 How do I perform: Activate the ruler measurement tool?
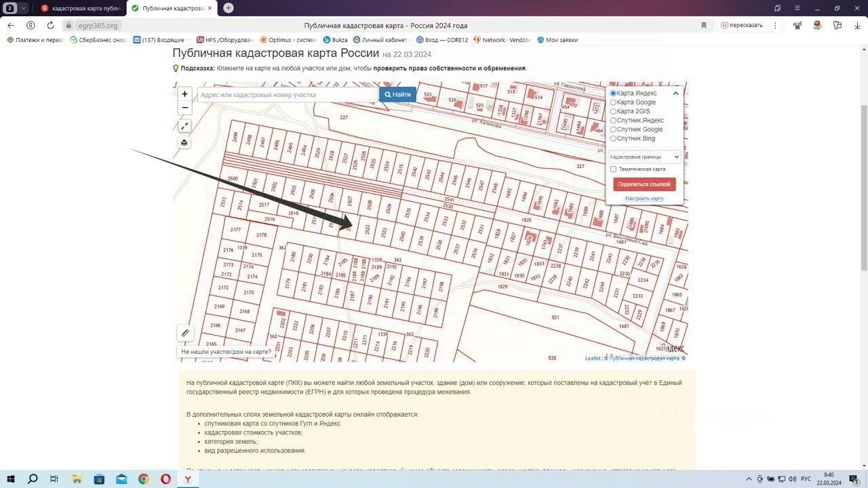[185, 333]
